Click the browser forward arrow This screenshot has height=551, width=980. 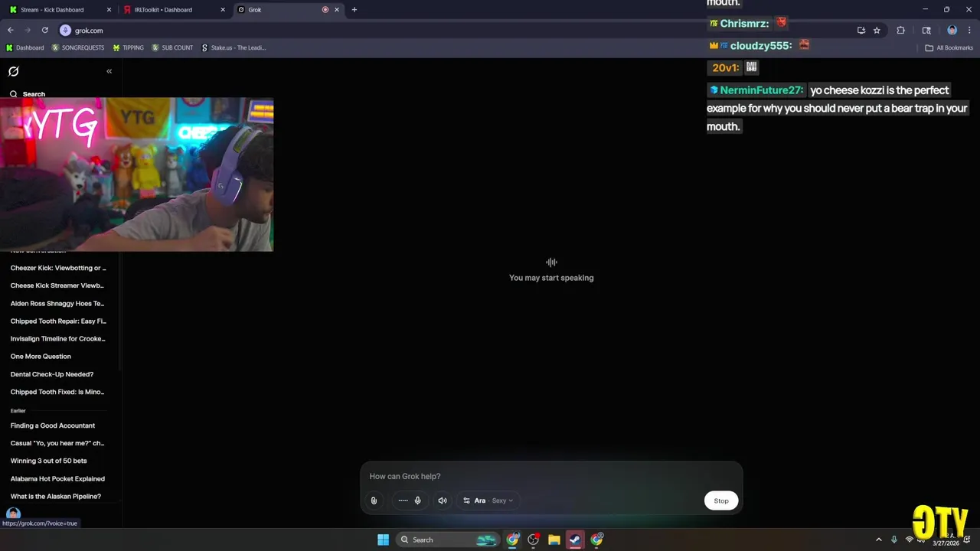coord(28,31)
